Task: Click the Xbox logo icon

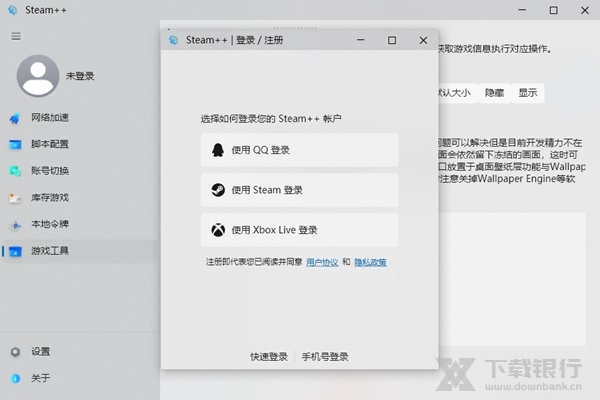Action: click(218, 230)
